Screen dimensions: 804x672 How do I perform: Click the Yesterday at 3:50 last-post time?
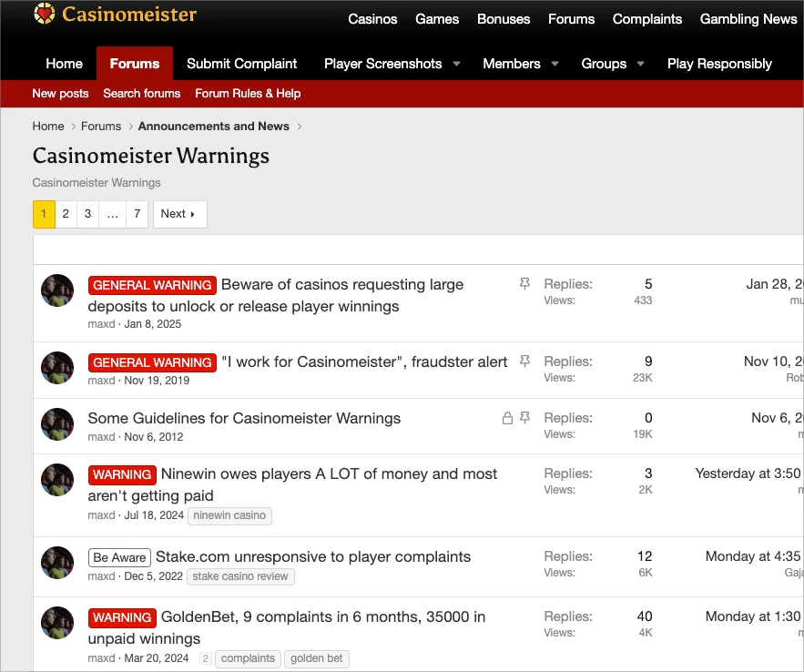pyautogui.click(x=749, y=473)
